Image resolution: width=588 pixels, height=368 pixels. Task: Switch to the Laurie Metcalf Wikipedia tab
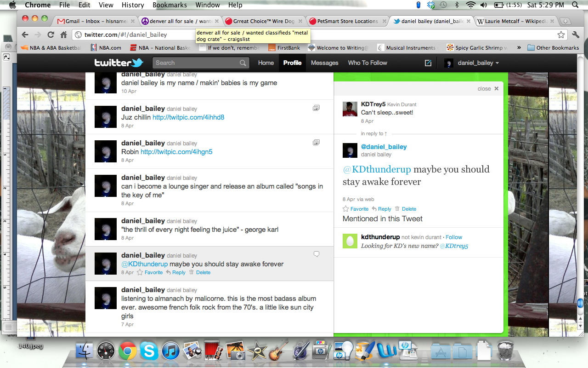(x=515, y=21)
